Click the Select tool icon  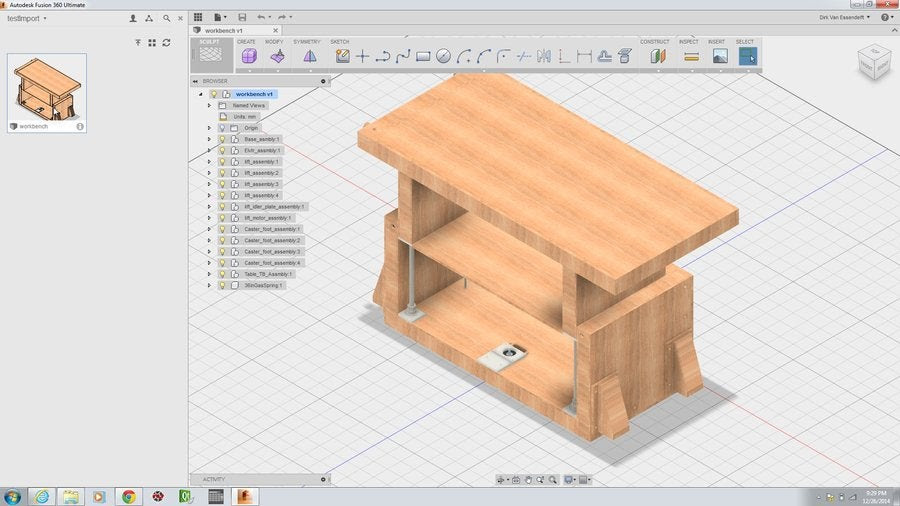point(748,56)
